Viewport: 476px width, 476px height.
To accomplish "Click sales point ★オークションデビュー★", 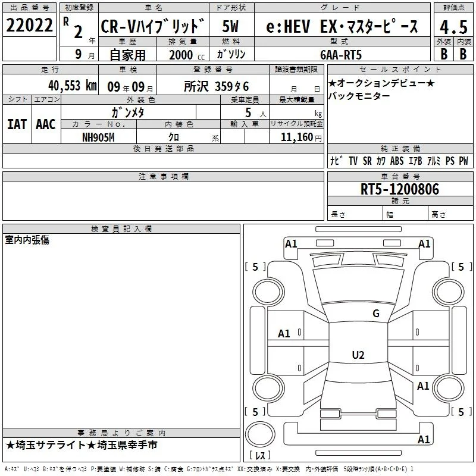I will click(381, 83).
